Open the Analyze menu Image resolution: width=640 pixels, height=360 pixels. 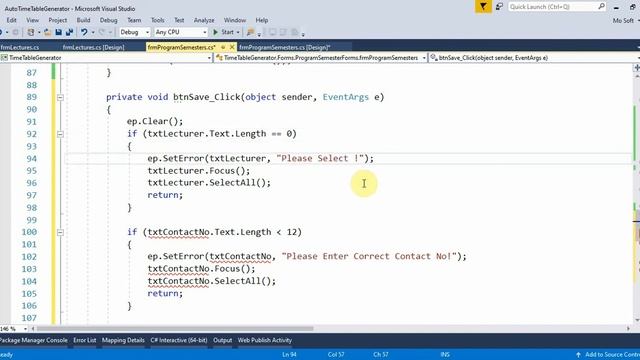point(204,20)
